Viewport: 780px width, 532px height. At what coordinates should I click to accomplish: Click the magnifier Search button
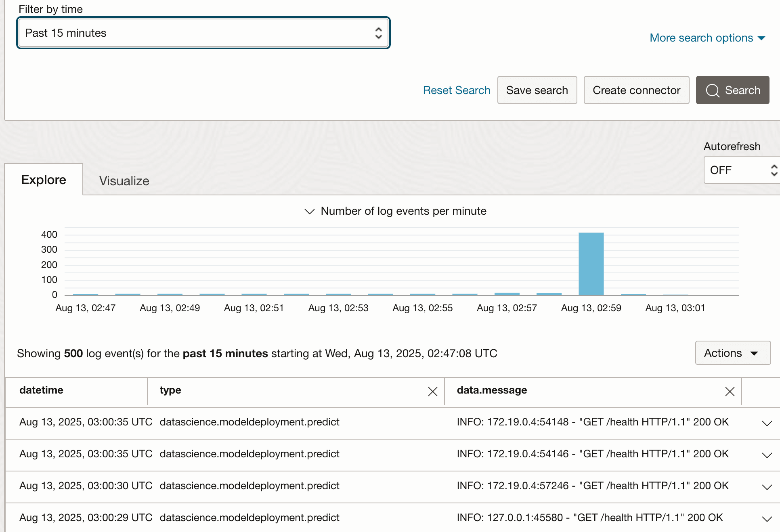point(732,90)
